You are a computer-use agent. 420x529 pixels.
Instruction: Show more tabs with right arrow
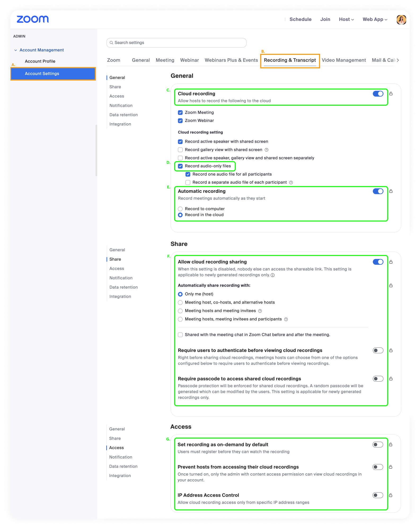(x=397, y=60)
